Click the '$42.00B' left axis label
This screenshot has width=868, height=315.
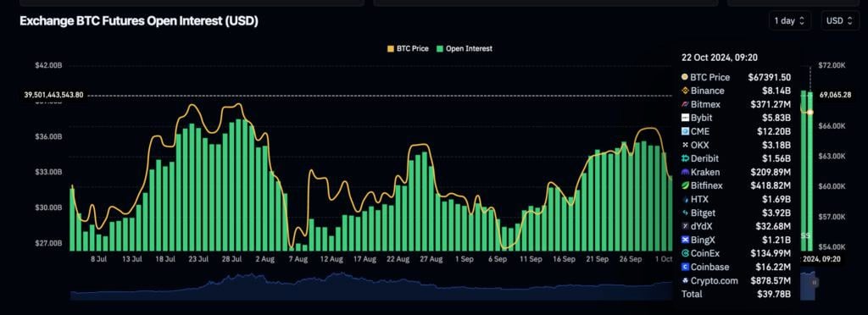pos(48,65)
